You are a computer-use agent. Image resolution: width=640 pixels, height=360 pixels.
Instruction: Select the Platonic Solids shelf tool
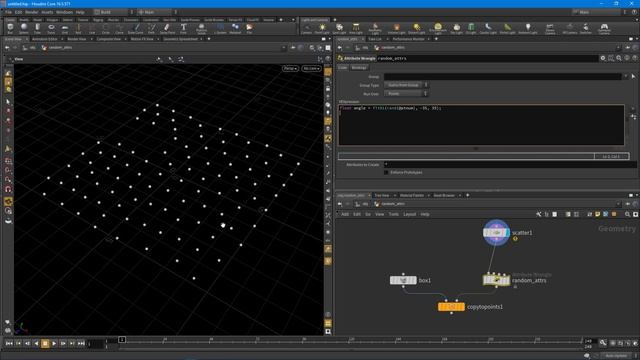coord(201,29)
